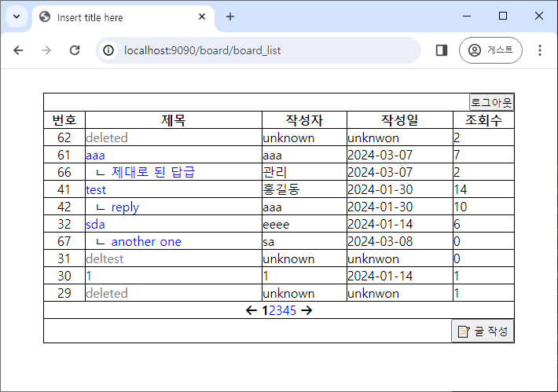Open the post titled 'aaa'
Image resolution: width=558 pixels, height=392 pixels.
click(95, 156)
